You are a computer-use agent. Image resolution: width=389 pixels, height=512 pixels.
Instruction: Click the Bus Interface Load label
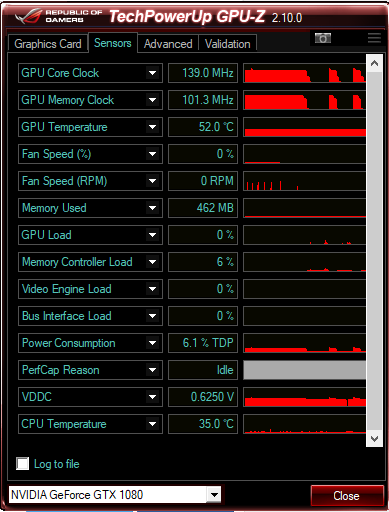[x=67, y=316]
